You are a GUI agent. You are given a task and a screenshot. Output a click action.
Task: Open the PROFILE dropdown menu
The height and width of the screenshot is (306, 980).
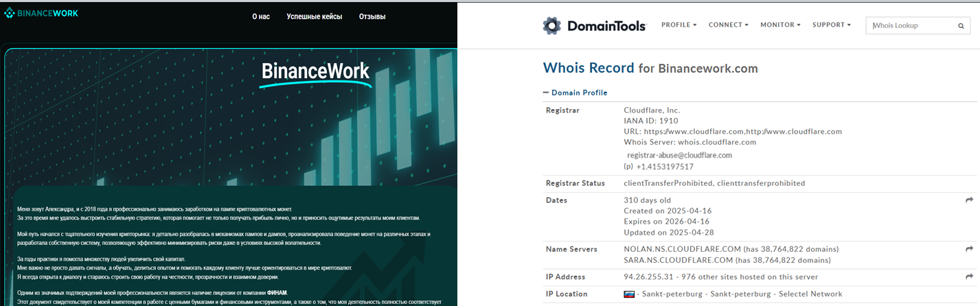coord(679,25)
